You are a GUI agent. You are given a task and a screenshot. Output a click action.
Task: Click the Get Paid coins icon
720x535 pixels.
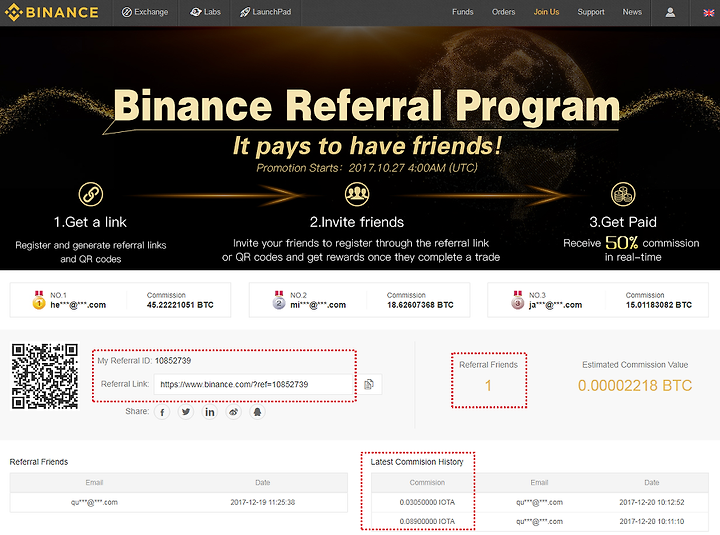[623, 194]
